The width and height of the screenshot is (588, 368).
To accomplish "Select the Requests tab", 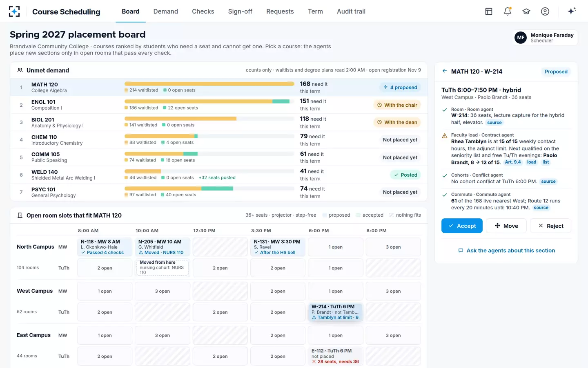I will 280,11.
